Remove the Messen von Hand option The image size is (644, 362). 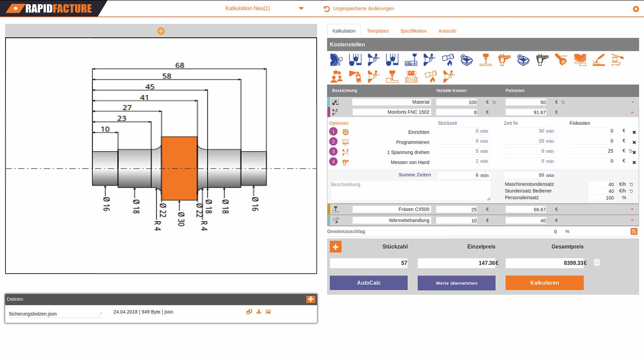(x=634, y=162)
